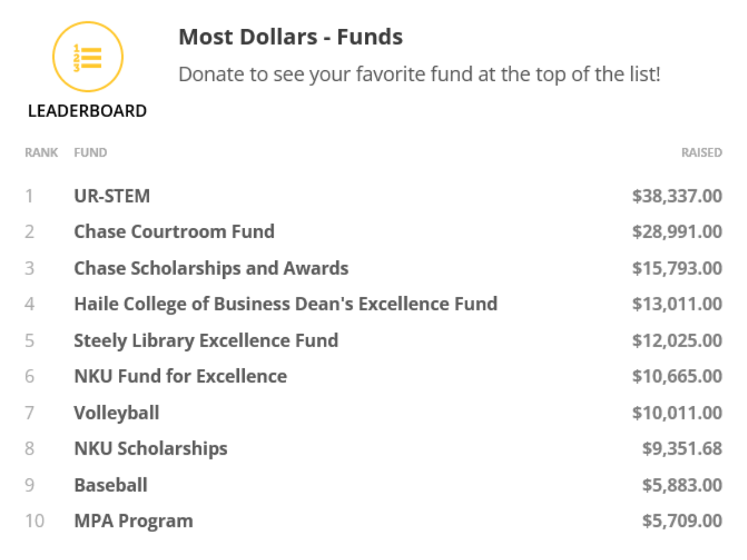Click the $9,351.68 NKU Scholarships amount
Image resolution: width=747 pixels, height=560 pixels.
coord(682,449)
